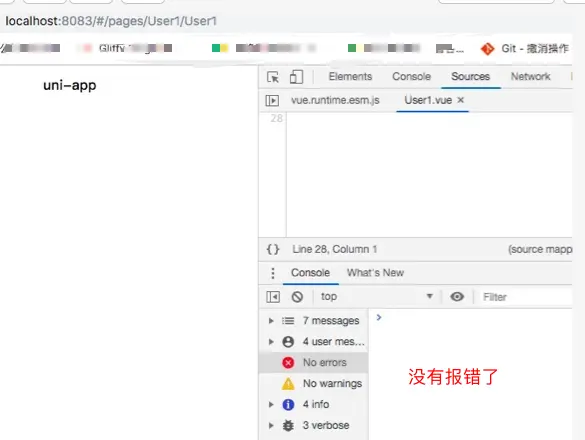The height and width of the screenshot is (440, 585).
Task: Select the User1.vue file tab
Action: (428, 100)
